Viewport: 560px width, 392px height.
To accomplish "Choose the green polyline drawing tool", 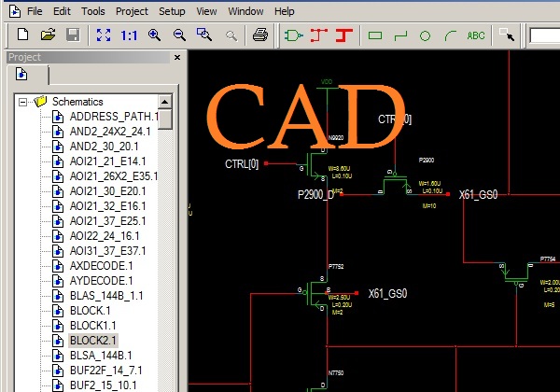I will [x=400, y=35].
